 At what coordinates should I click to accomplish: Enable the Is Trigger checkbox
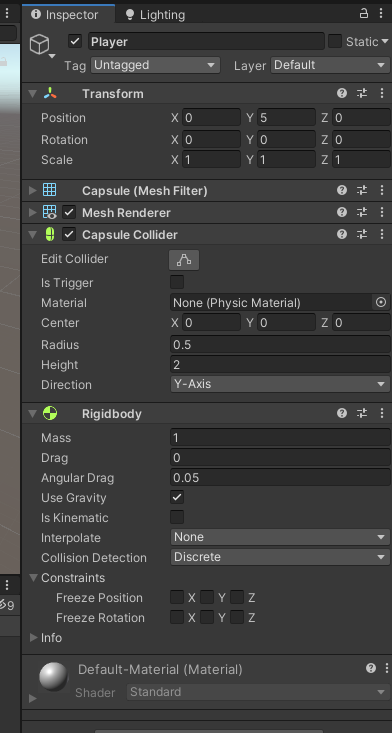coord(177,282)
